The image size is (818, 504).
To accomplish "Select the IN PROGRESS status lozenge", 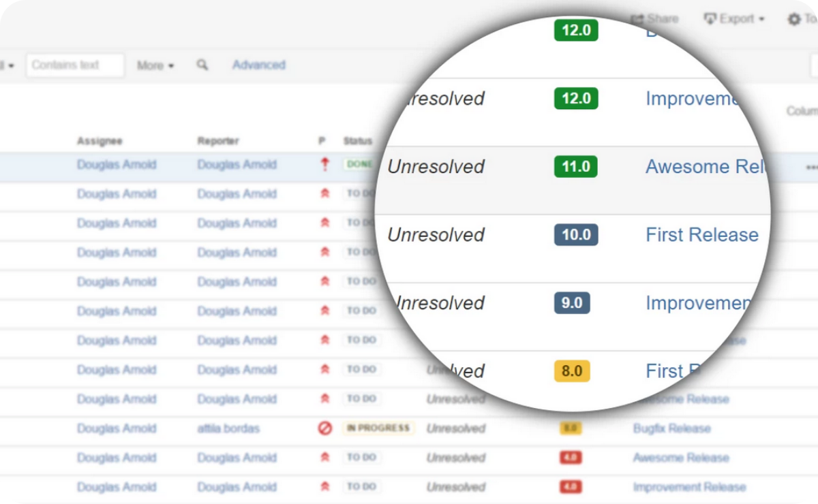I will point(377,428).
